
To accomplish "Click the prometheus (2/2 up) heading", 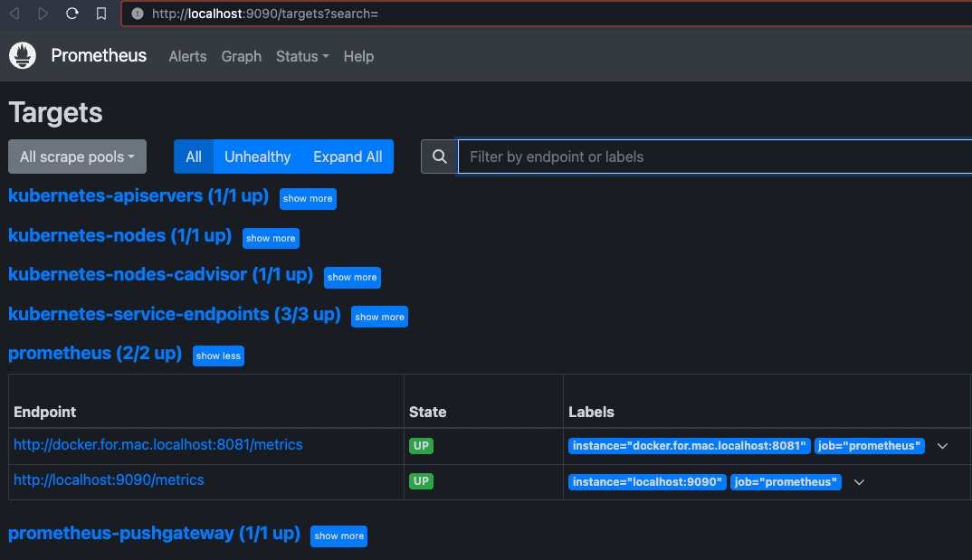I will (95, 353).
